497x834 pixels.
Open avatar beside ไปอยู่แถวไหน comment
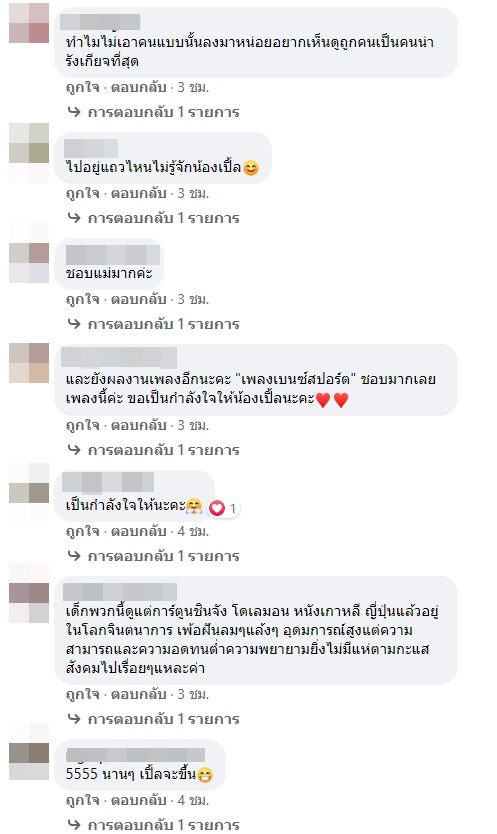(x=29, y=143)
